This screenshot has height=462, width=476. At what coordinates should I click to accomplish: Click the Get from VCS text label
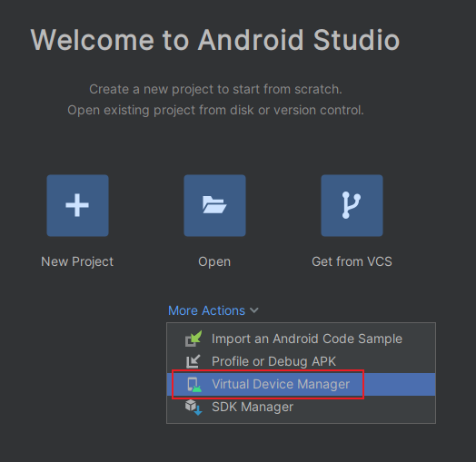pos(352,261)
